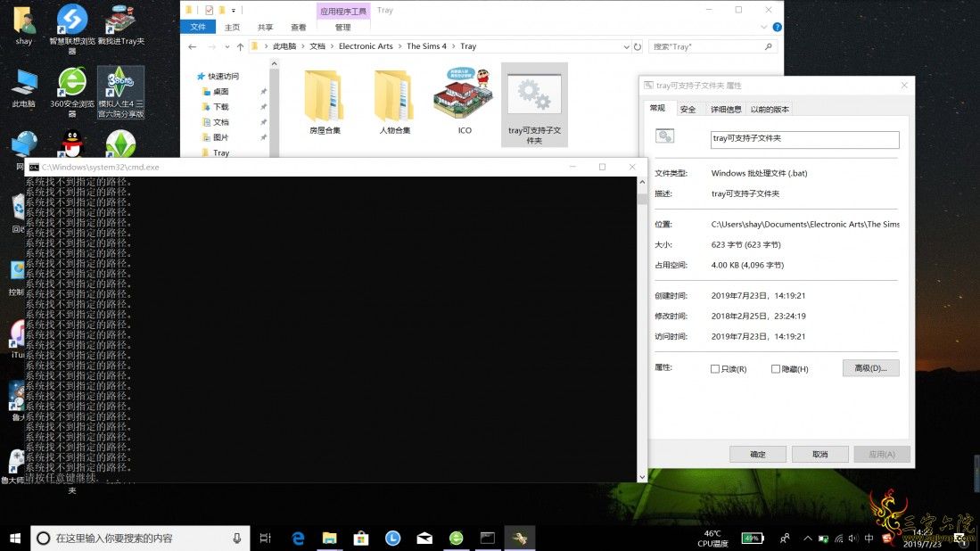Click cmd window scrollbar up arrow
Viewport: 980px width, 551px height.
coord(642,182)
